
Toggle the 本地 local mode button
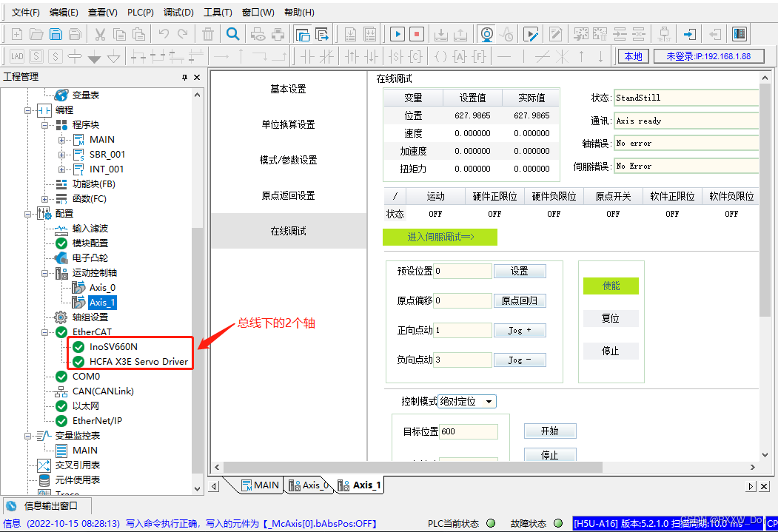[633, 56]
